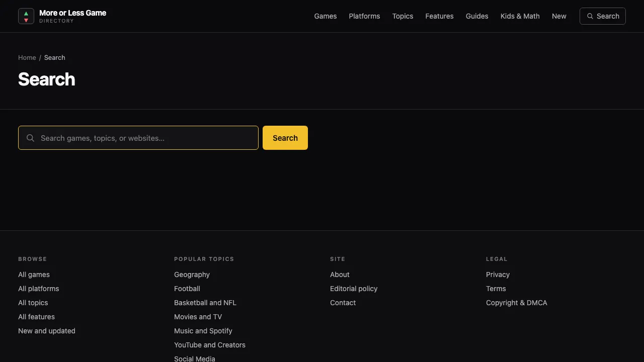Go to the New page in the navigation
644x362 pixels.
[x=559, y=16]
